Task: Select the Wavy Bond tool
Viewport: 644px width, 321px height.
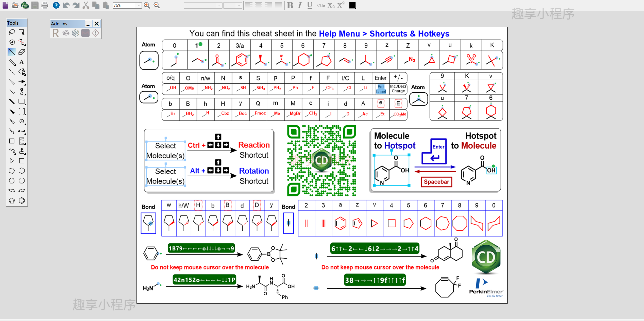Action: 12,131
